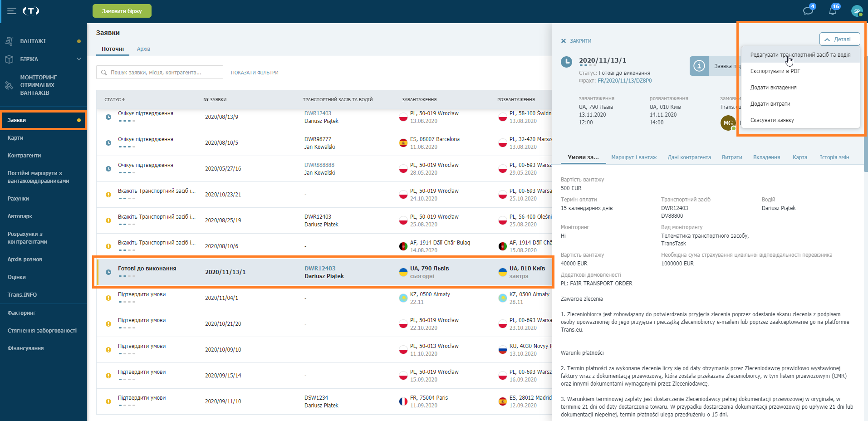Image resolution: width=868 pixels, height=421 pixels.
Task: Switch to the Поточні tab
Action: tap(113, 49)
